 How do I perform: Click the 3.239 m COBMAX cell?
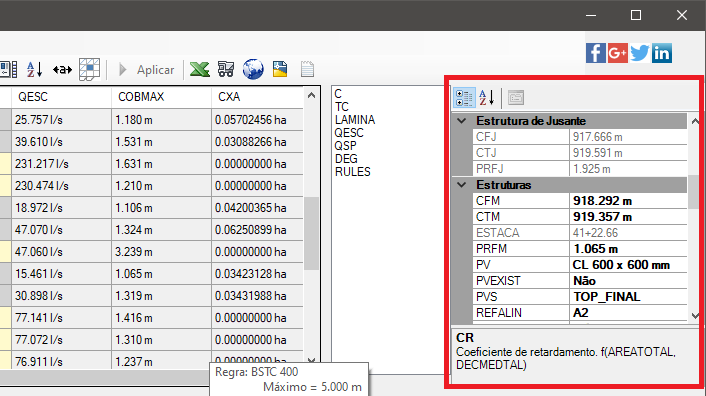click(161, 252)
